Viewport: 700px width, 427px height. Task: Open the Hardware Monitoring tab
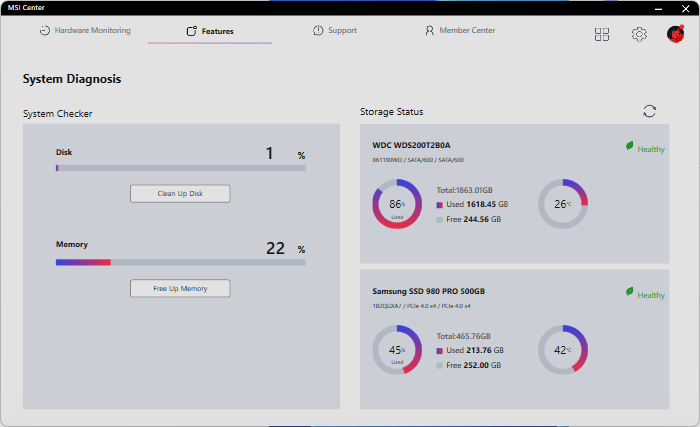click(85, 30)
